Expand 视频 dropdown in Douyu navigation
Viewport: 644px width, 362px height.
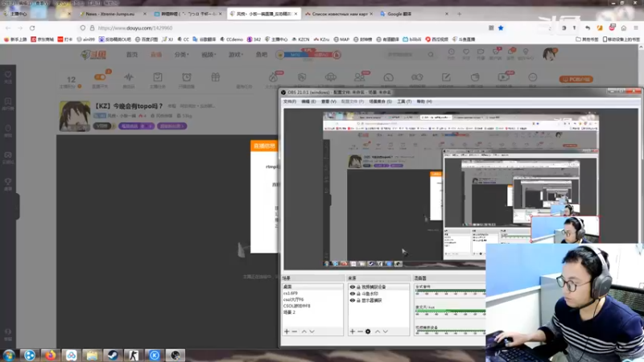(208, 55)
